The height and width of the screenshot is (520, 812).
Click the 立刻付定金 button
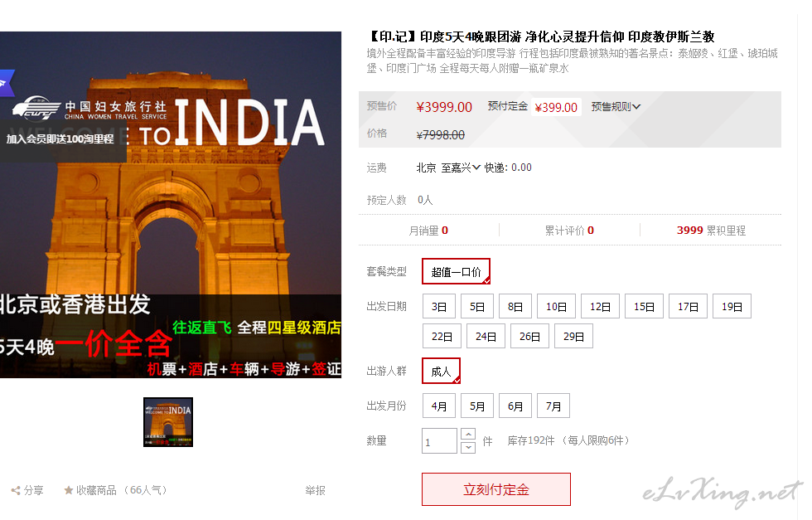click(495, 489)
